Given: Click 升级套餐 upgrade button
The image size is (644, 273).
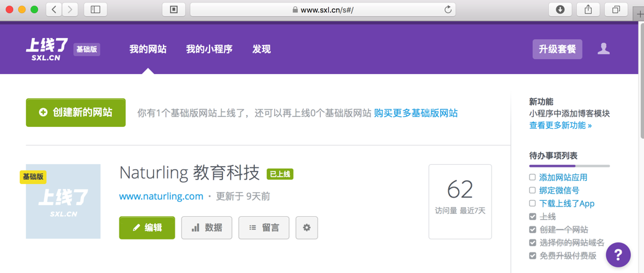Looking at the screenshot, I should 558,49.
